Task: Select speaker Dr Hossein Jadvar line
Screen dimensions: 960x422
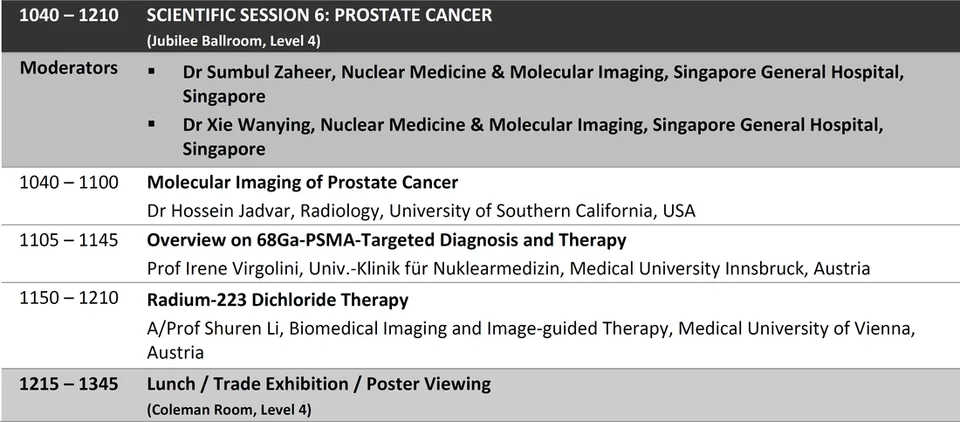Action: (x=421, y=211)
